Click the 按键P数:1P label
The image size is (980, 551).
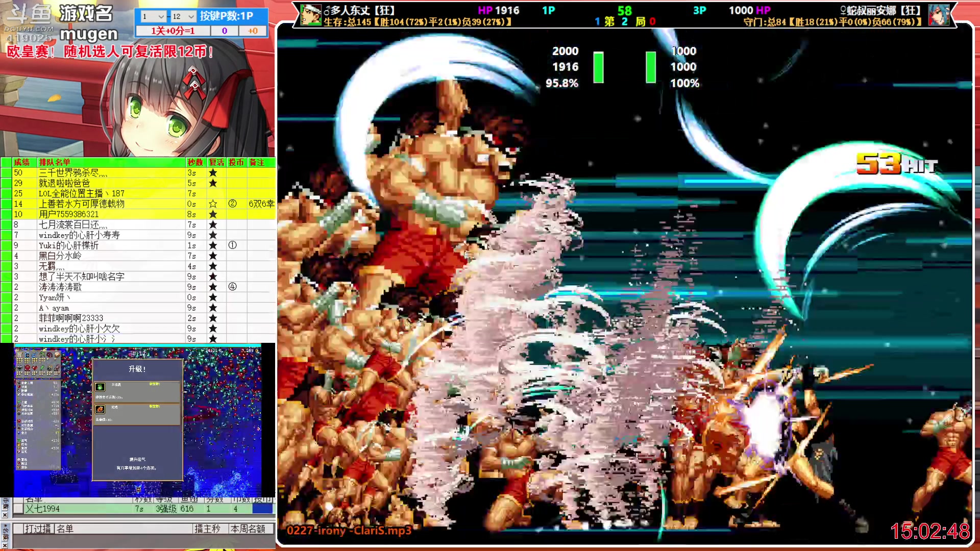point(226,16)
